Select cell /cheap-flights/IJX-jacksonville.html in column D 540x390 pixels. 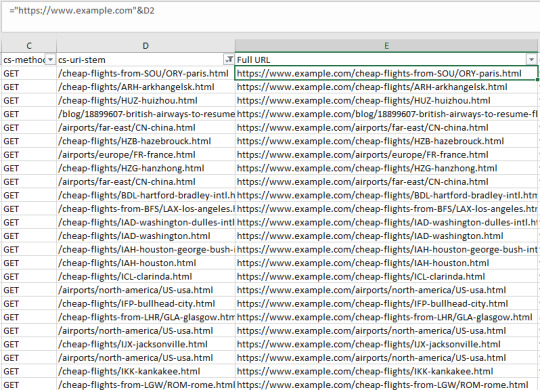click(146, 344)
